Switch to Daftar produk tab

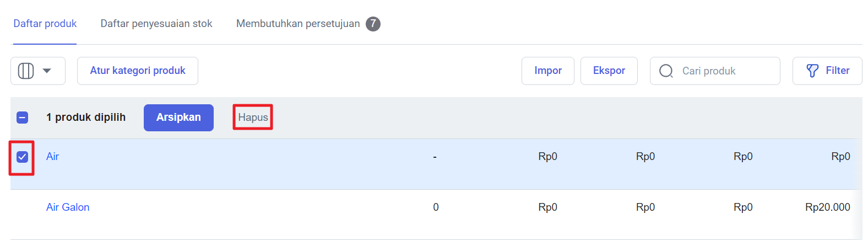point(45,24)
